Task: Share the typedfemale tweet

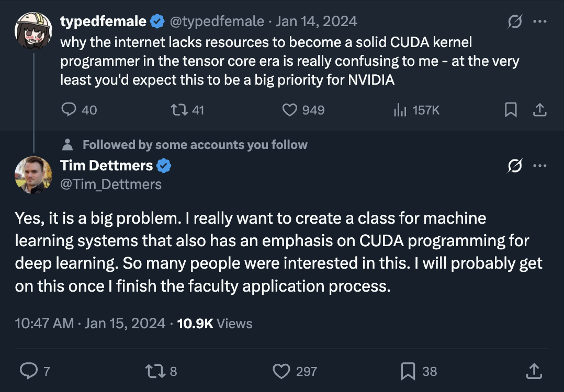Action: (x=539, y=110)
